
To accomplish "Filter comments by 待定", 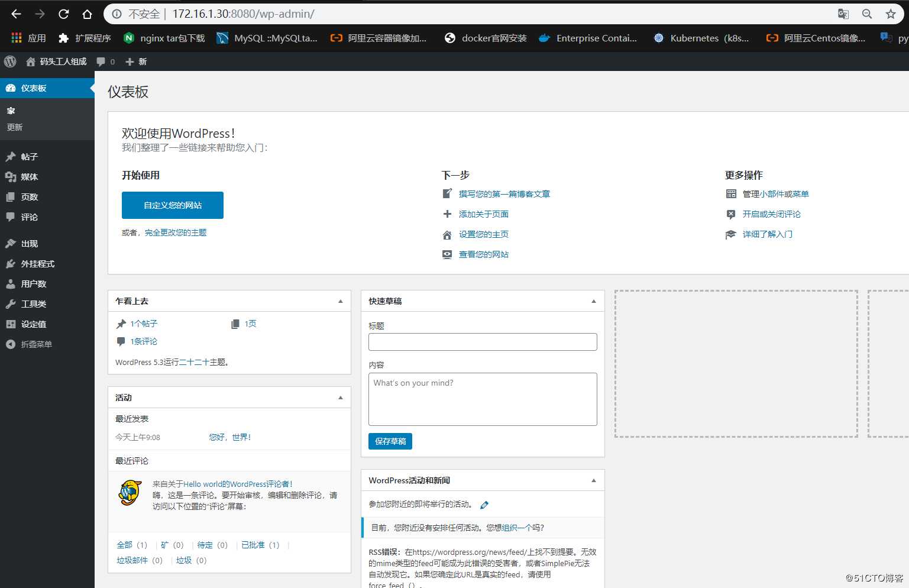I will tap(205, 545).
